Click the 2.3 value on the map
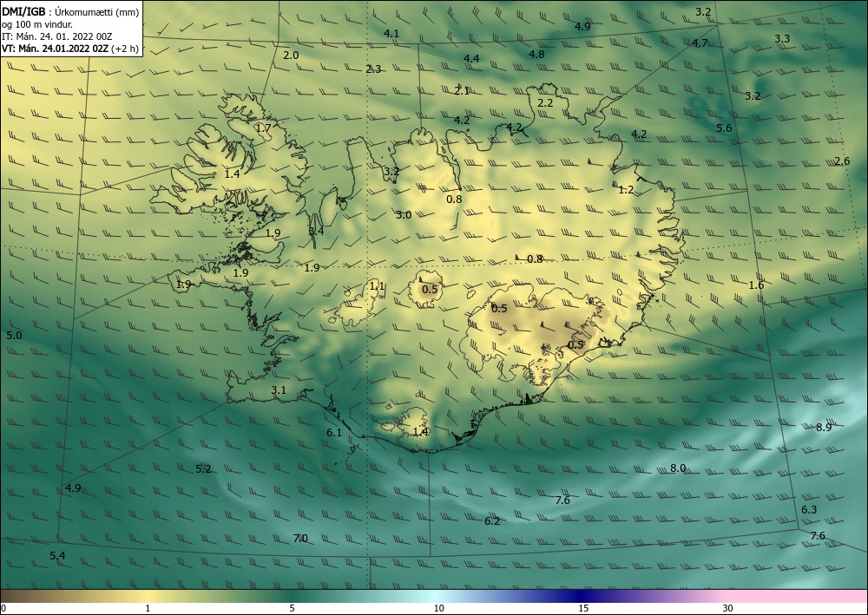The width and height of the screenshot is (868, 615). tap(373, 69)
